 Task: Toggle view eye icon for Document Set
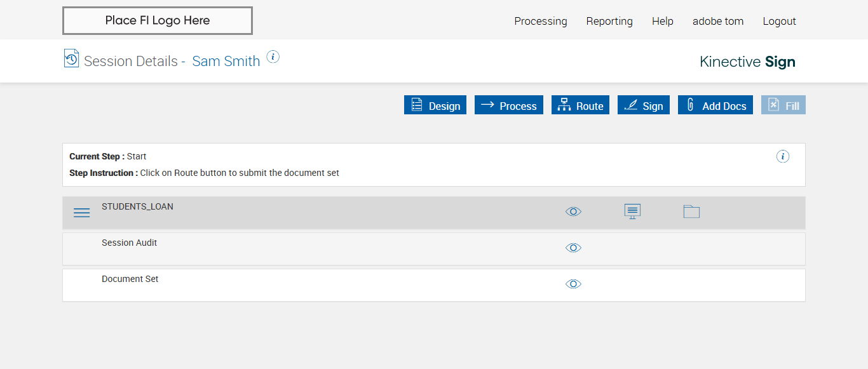tap(573, 284)
